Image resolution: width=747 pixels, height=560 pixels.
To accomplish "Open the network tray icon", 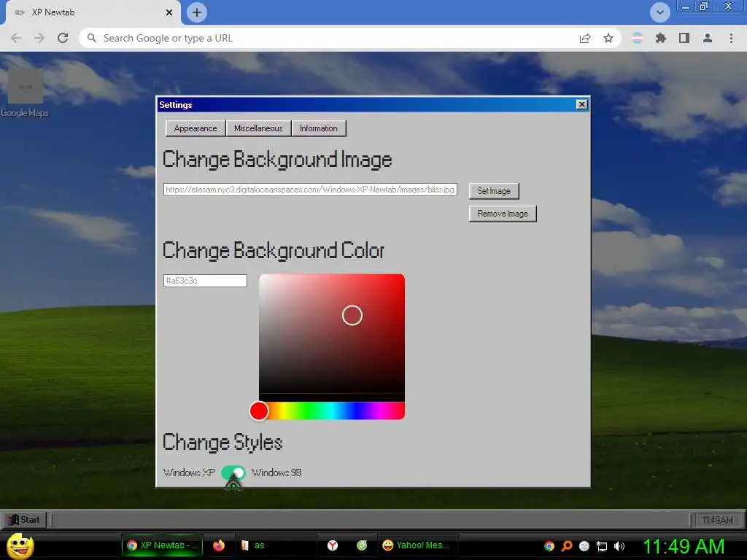I will [602, 546].
